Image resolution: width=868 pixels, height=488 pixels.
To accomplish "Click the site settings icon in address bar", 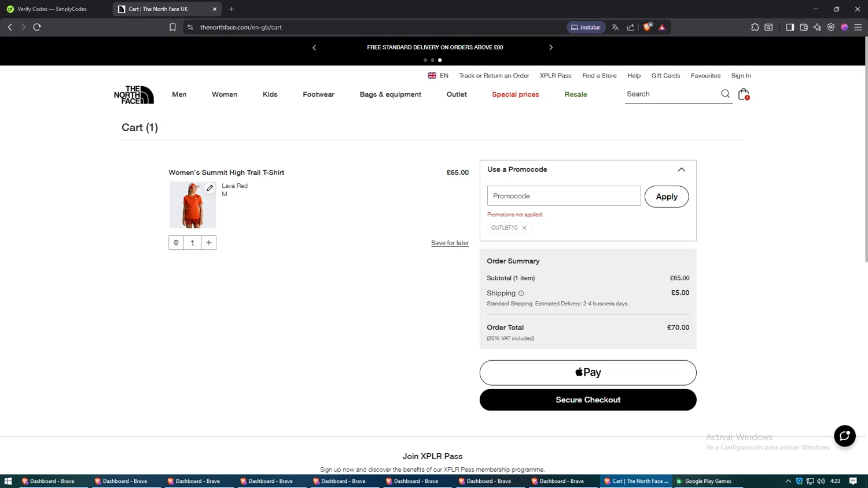I will tap(190, 27).
